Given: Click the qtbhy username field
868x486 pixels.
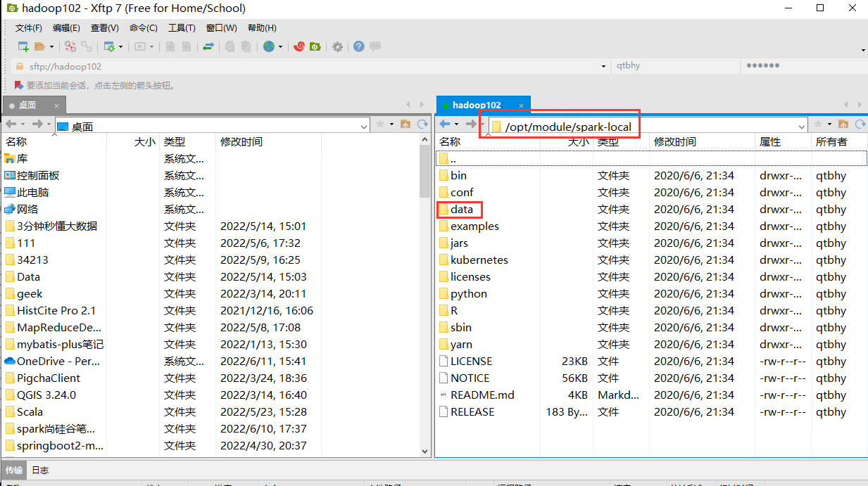Looking at the screenshot, I should point(674,66).
